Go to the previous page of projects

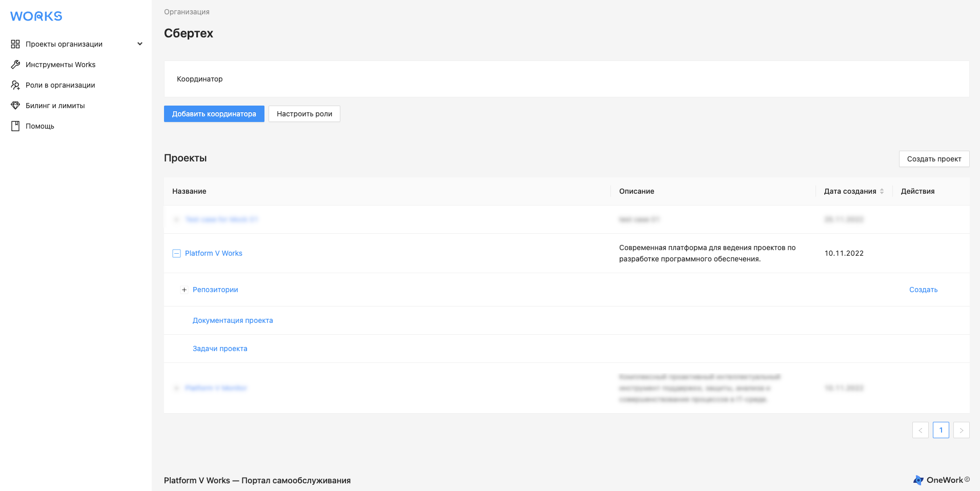(921, 430)
